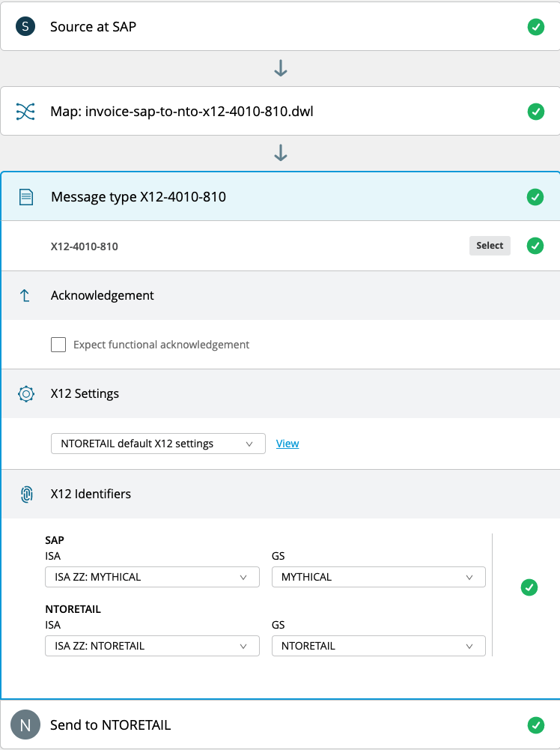Click the S avatar icon for Source at SAP
Viewport: 560px width, 750px height.
pyautogui.click(x=25, y=26)
